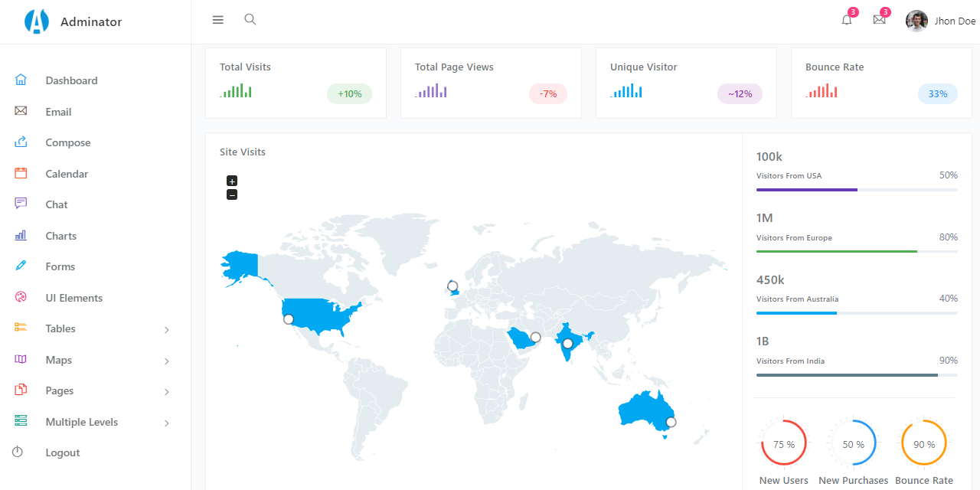Zoom in on the Site Visits map

[231, 181]
